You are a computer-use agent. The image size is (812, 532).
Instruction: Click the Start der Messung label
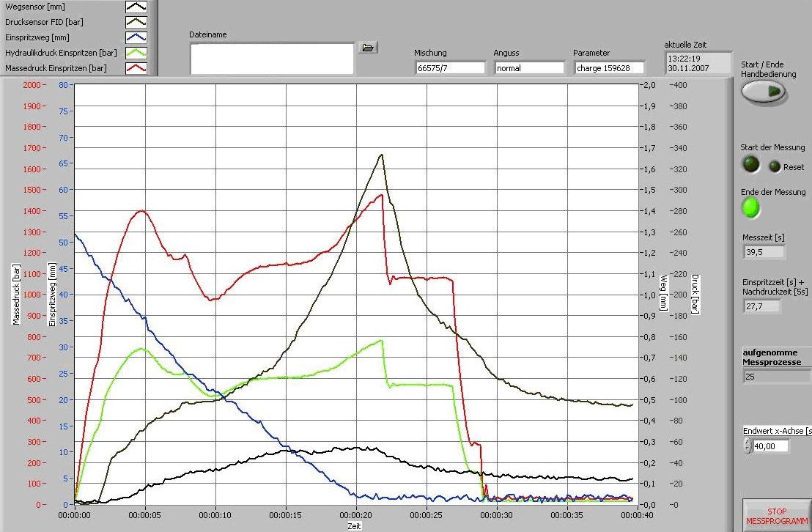[x=772, y=147]
